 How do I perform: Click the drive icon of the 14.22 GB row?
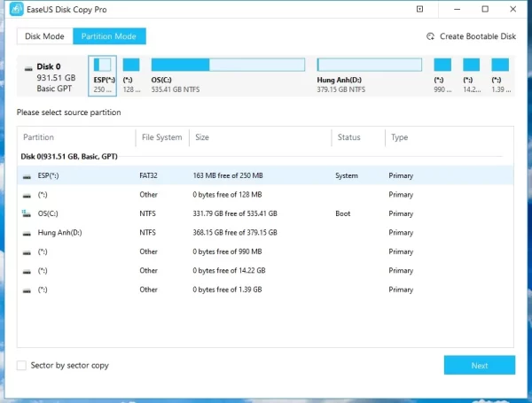(x=27, y=271)
